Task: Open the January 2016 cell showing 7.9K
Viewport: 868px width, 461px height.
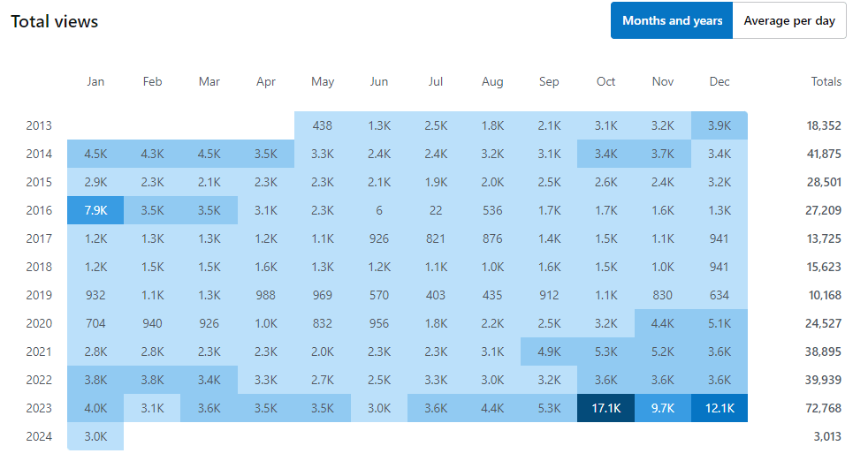Action: tap(95, 210)
